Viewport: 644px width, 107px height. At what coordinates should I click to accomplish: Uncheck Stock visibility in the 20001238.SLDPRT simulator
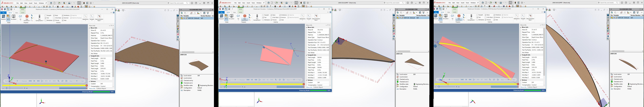[54, 16]
